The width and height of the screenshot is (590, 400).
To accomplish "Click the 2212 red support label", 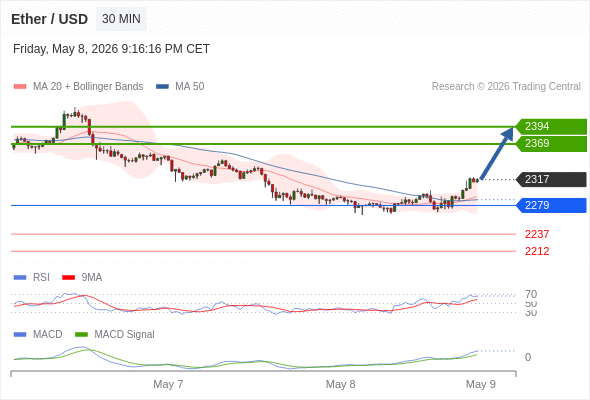I will click(537, 251).
